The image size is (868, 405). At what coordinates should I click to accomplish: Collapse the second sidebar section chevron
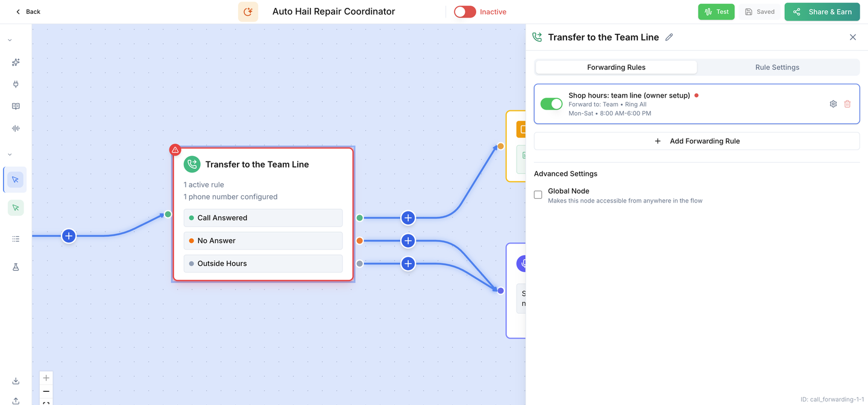point(10,155)
